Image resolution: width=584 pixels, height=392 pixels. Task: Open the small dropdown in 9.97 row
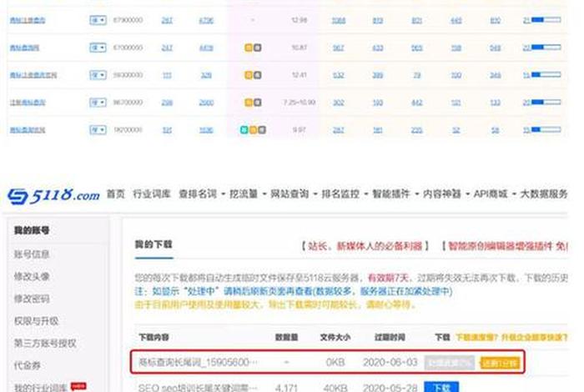(98, 130)
